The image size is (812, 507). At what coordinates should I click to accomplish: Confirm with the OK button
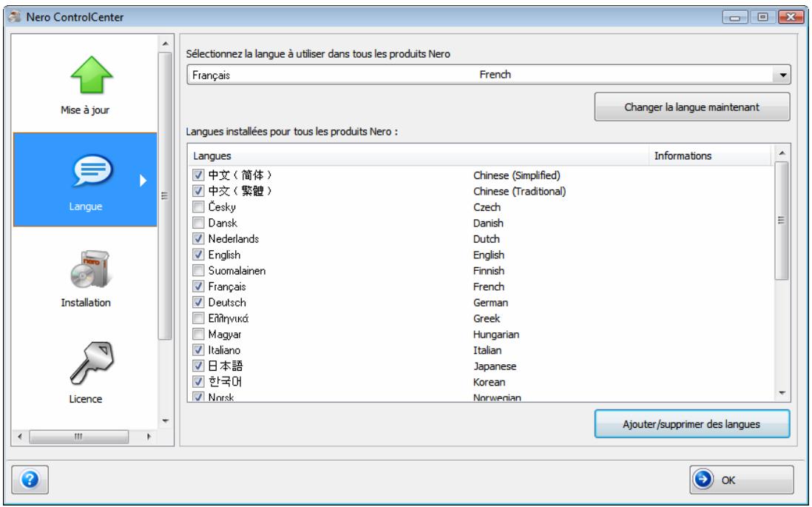[x=741, y=480]
